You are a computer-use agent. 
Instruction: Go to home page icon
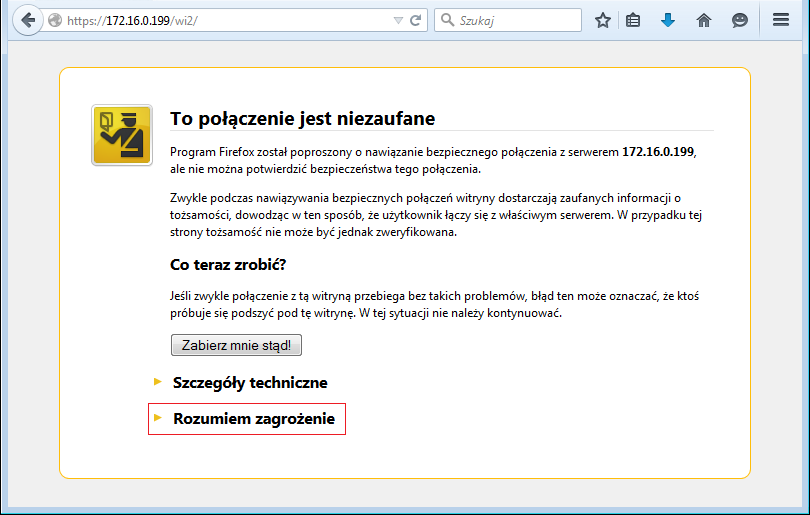704,21
